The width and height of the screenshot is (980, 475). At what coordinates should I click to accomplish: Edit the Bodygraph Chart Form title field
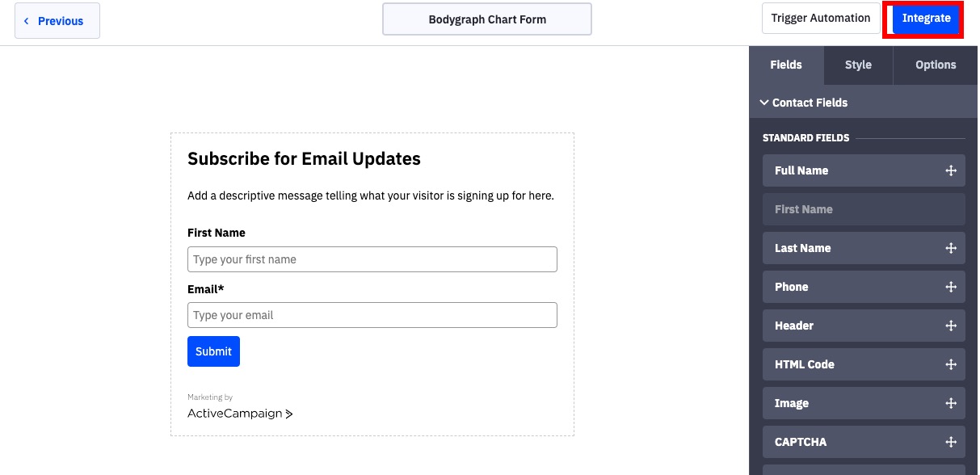point(487,19)
